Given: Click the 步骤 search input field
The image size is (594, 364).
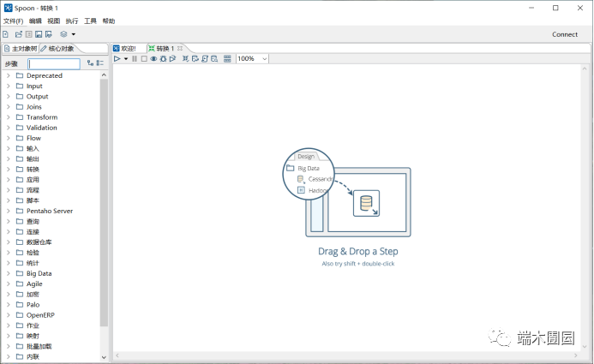Looking at the screenshot, I should click(x=54, y=63).
